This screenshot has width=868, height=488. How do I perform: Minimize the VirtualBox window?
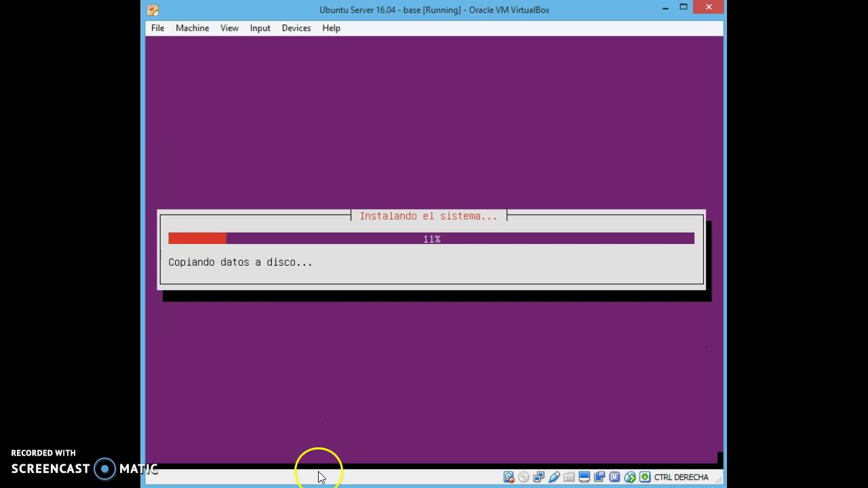pyautogui.click(x=665, y=7)
